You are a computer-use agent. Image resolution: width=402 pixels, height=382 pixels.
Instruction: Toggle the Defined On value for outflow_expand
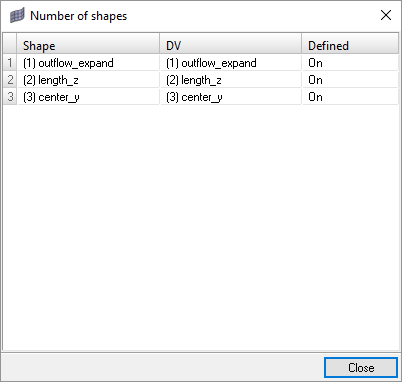coord(350,63)
